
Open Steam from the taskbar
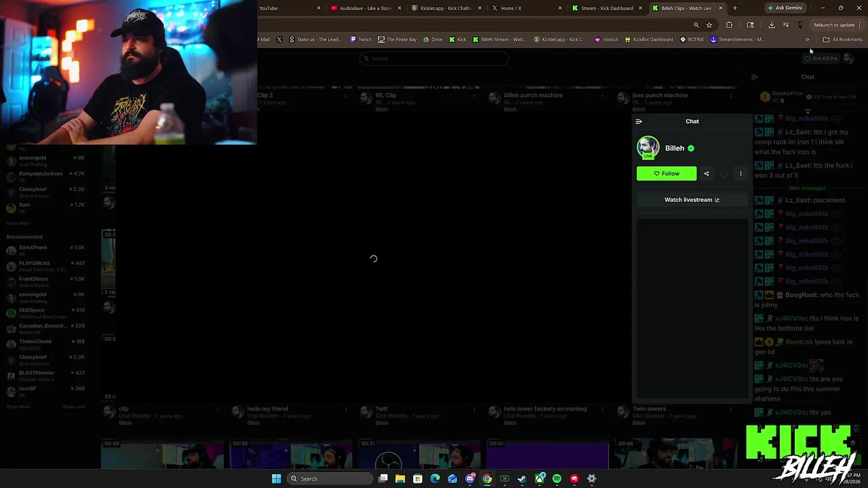522,479
